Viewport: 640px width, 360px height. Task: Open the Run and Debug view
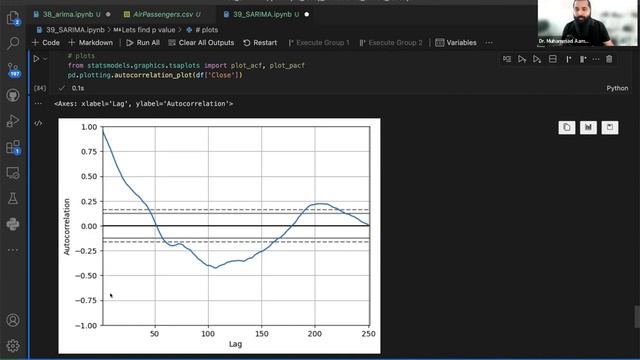[x=13, y=121]
